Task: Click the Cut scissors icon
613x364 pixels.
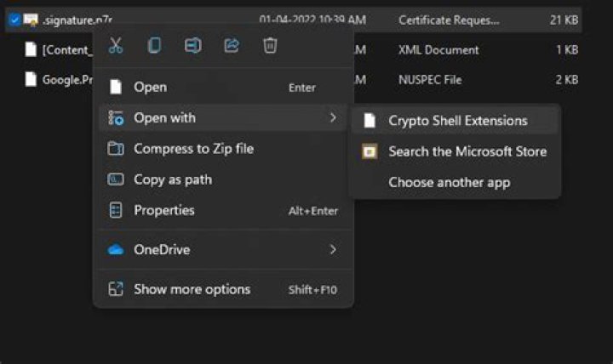Action: click(115, 46)
